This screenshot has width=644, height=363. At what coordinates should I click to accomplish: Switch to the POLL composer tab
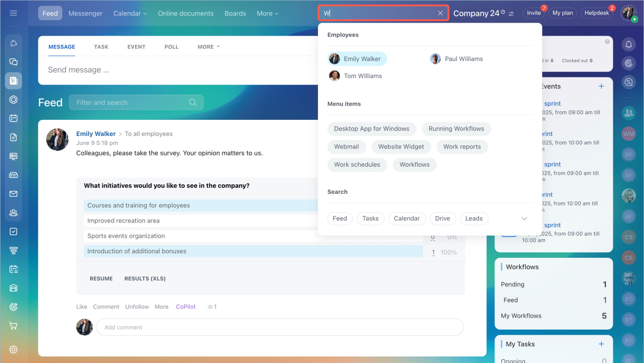pos(172,47)
